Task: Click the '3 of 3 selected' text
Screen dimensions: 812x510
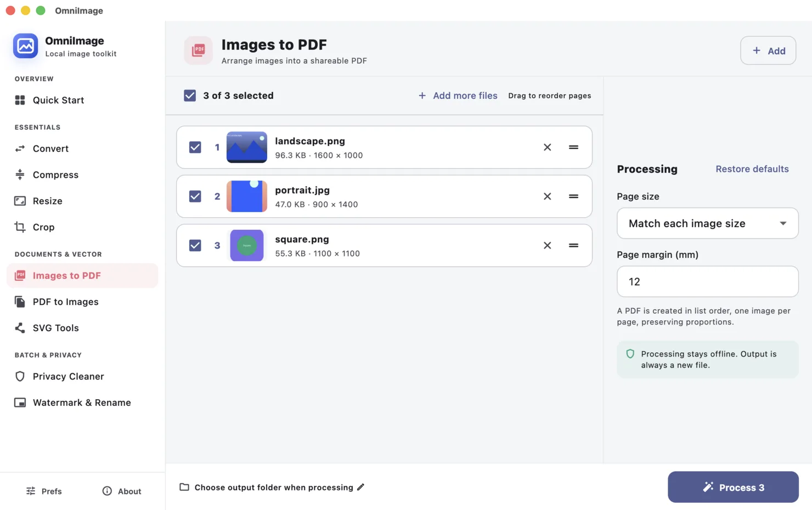Action: (238, 95)
